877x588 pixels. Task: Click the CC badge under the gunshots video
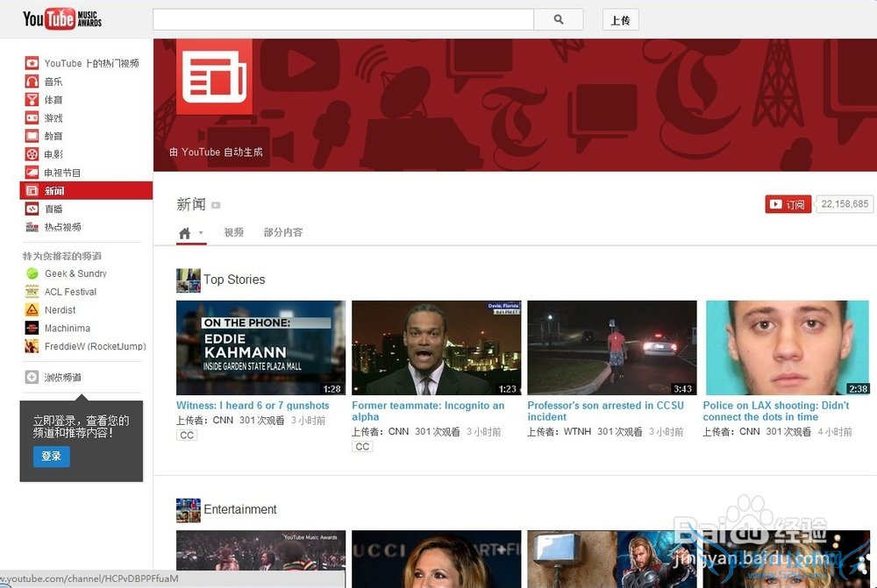tap(187, 435)
